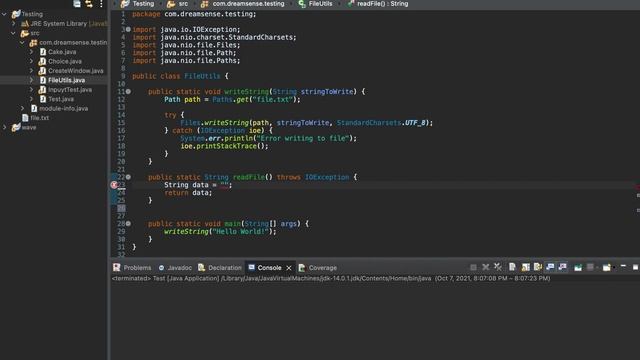The height and width of the screenshot is (360, 640).
Task: Toggle Pin Console icon
Action: click(x=578, y=267)
